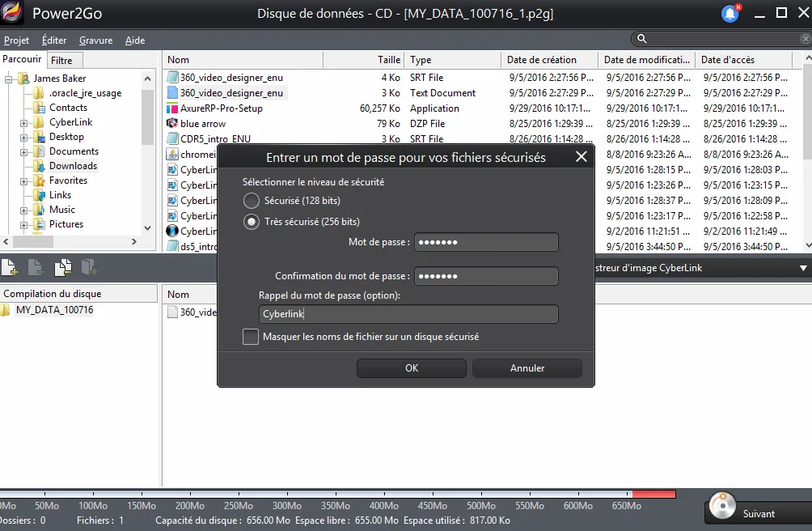This screenshot has width=812, height=531.
Task: Click the add files icon in disc toolbar
Action: point(10,268)
